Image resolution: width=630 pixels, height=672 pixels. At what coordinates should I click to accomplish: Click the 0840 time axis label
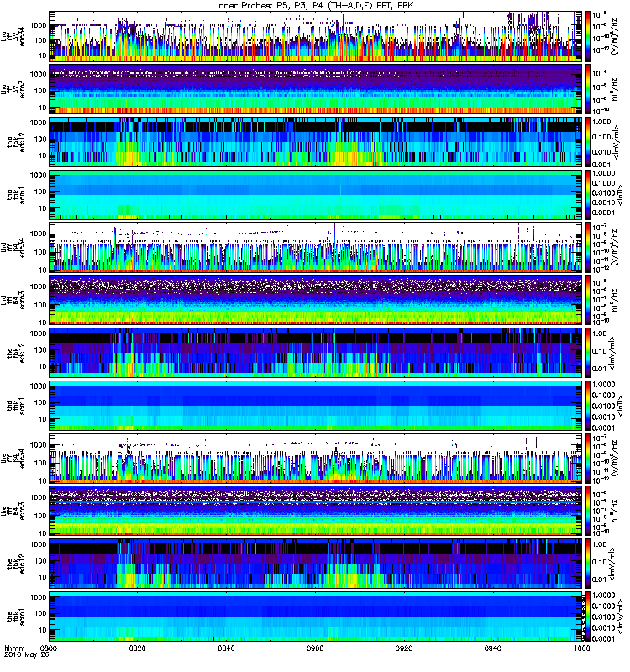pos(226,648)
